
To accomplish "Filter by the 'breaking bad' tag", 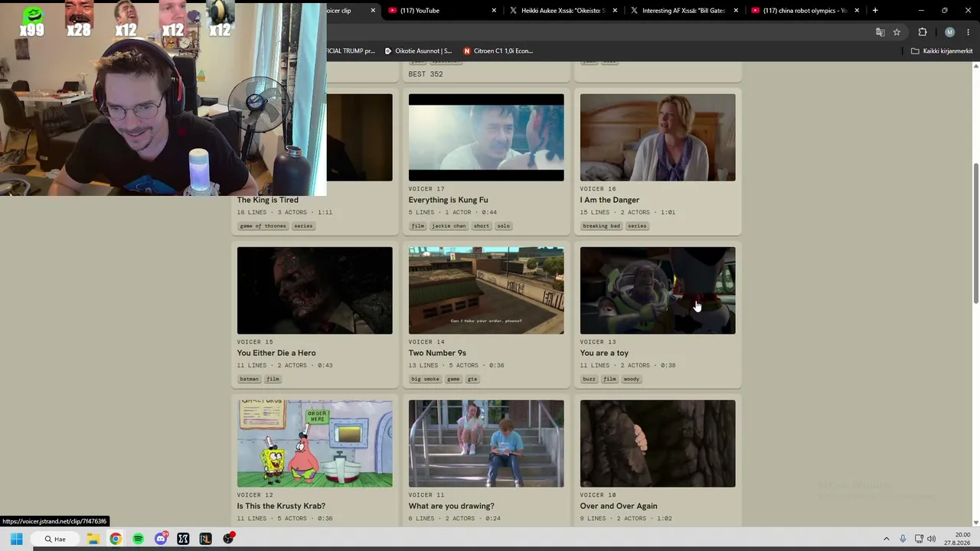I will (x=601, y=226).
